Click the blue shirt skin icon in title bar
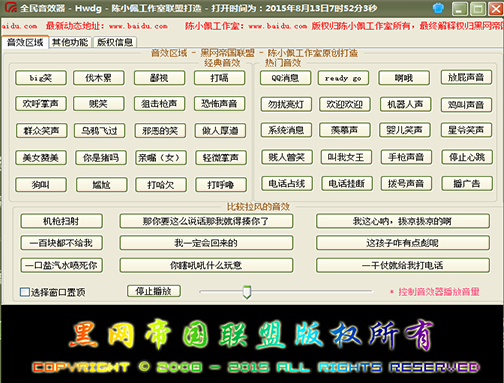This screenshot has height=383, width=504. 438,8
